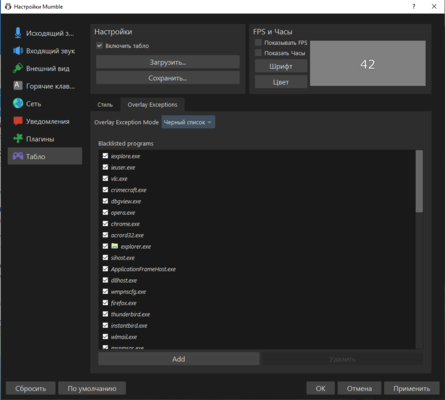
Task: Select the Overlay Exceptions tab
Action: [152, 105]
